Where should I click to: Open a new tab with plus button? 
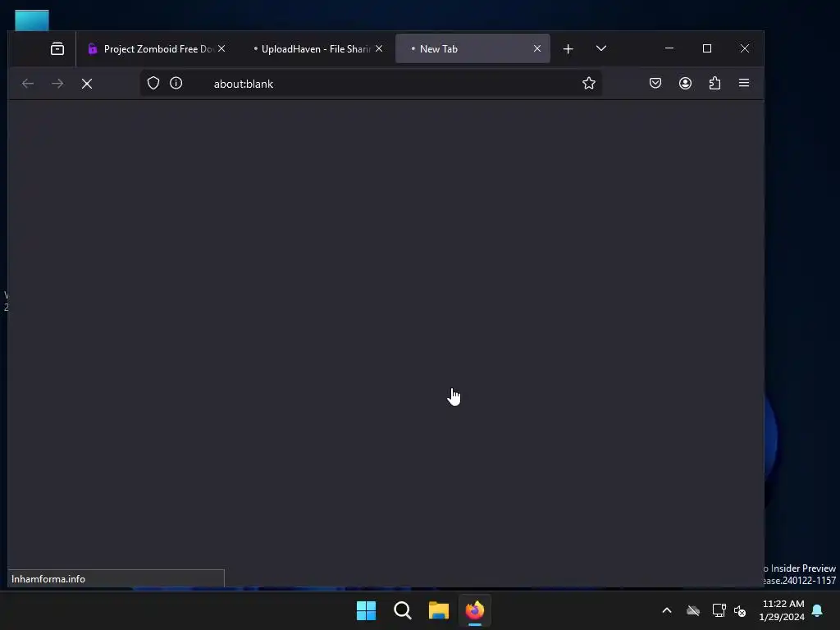click(x=568, y=48)
